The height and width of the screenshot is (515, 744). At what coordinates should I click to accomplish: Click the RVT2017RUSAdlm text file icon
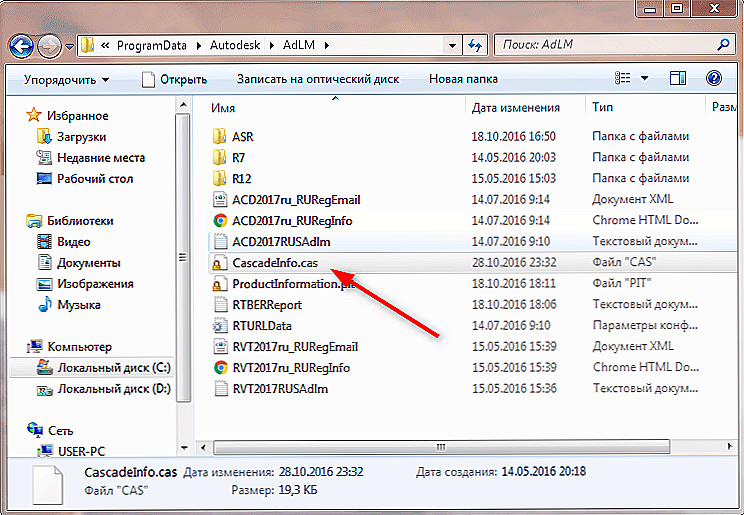click(220, 389)
